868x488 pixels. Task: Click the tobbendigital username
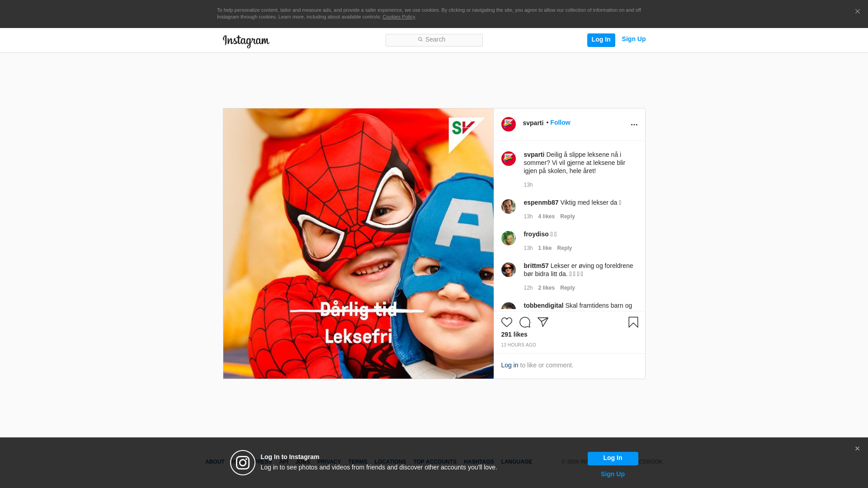[543, 305]
